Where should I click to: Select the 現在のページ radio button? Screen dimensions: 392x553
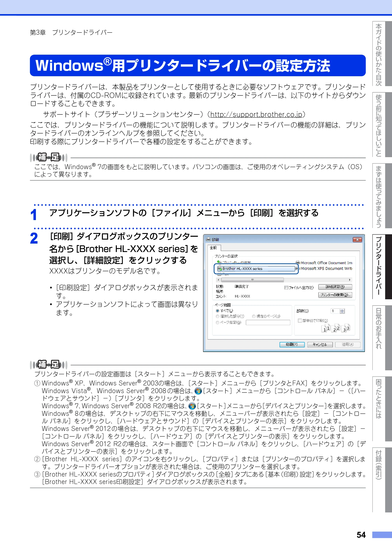tap(254, 316)
